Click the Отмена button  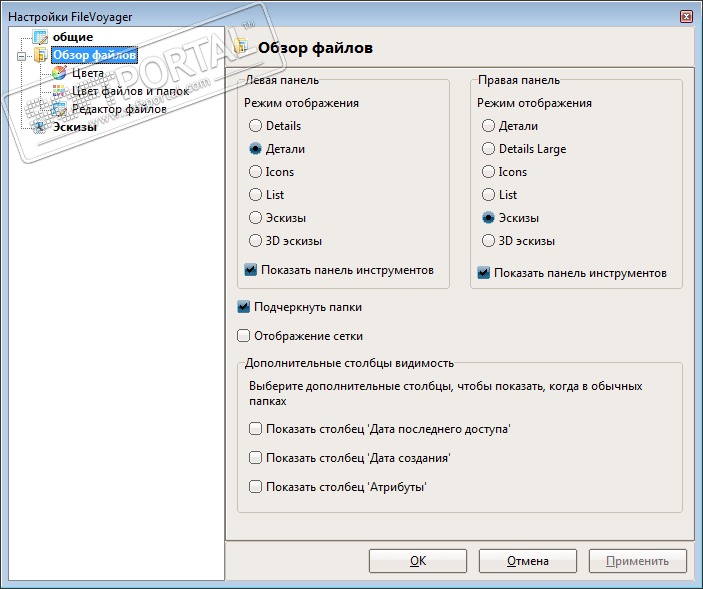pyautogui.click(x=528, y=561)
